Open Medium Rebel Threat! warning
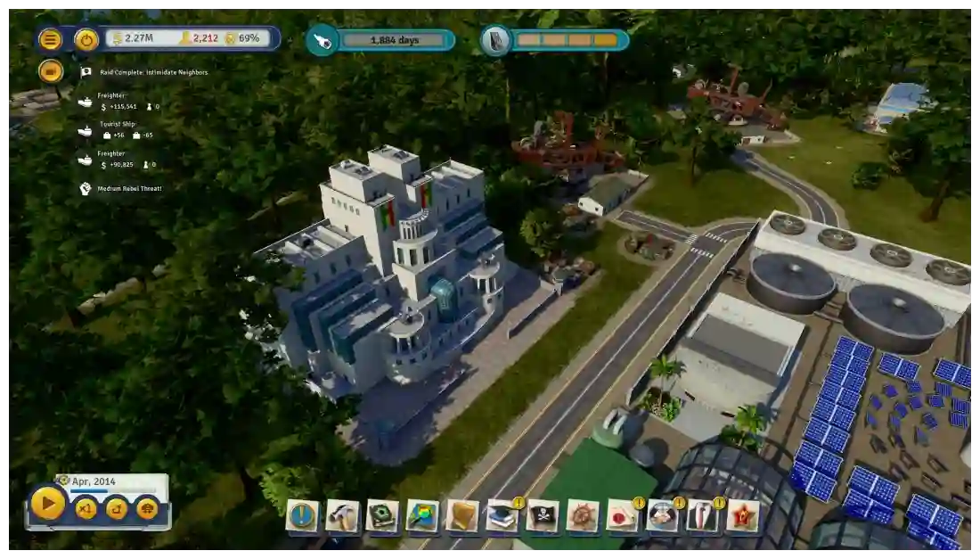Image resolution: width=980 pixels, height=559 pixels. (x=129, y=188)
